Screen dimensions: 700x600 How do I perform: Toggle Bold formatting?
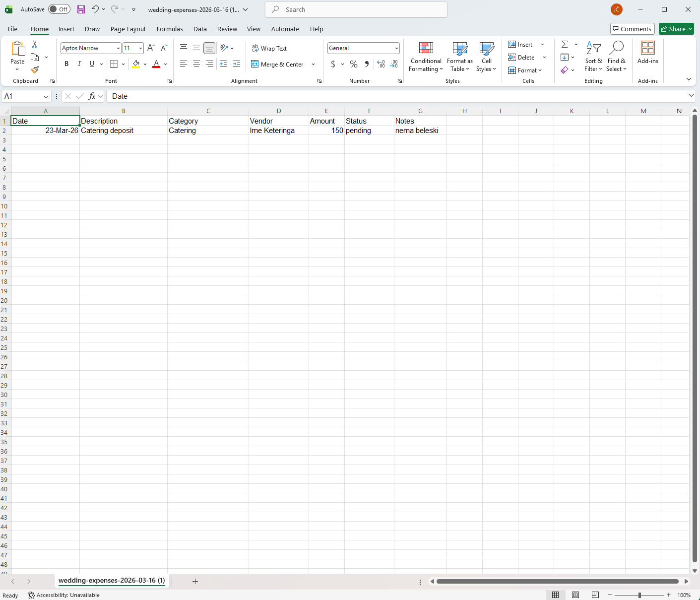(x=66, y=64)
